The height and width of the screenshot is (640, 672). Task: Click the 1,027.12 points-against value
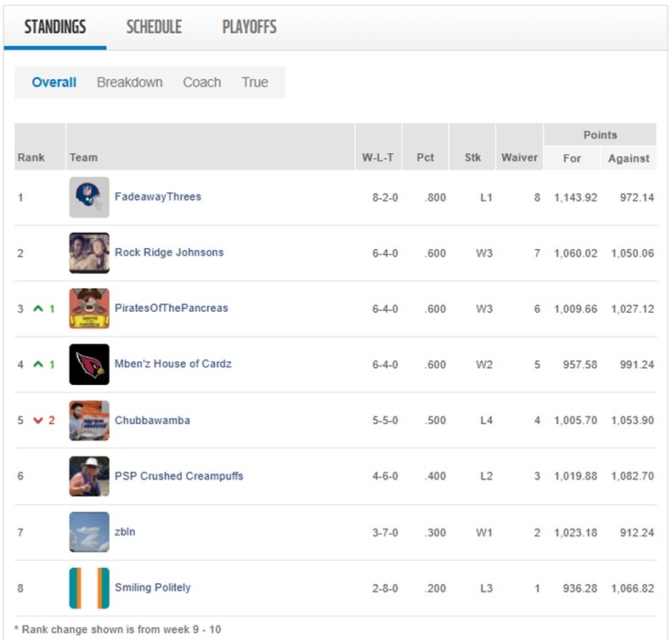[633, 309]
